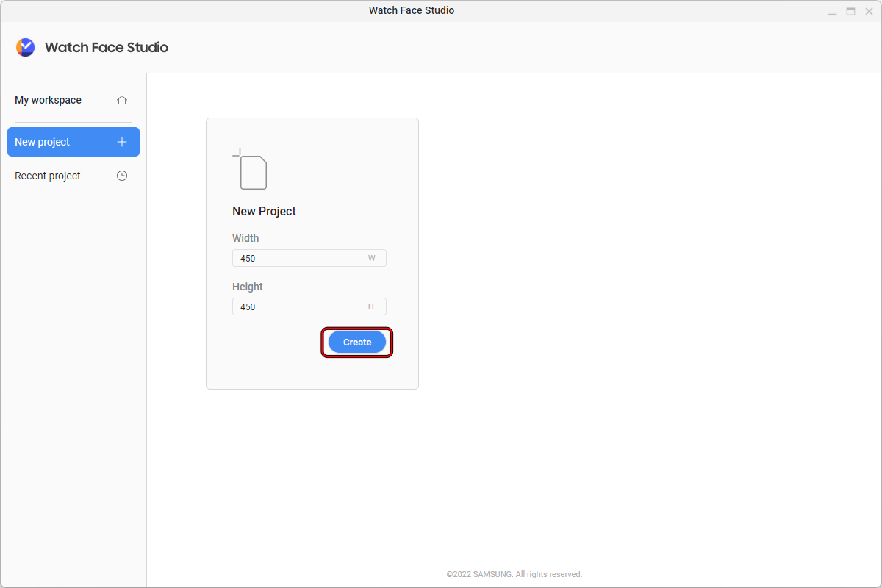Open My workspace in sidebar
882x588 pixels.
(73, 100)
